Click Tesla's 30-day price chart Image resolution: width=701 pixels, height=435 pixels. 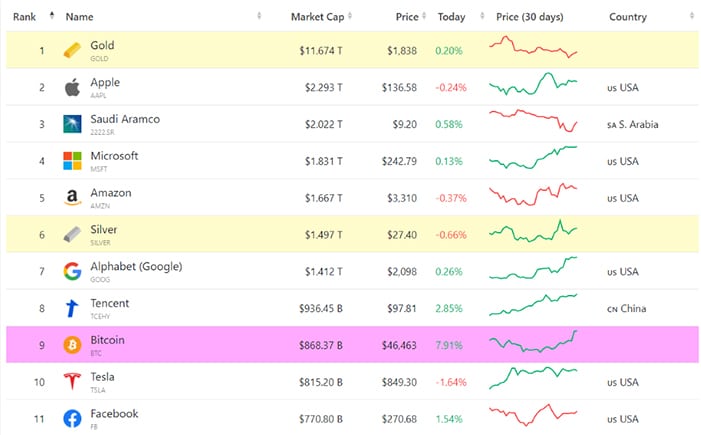click(533, 378)
